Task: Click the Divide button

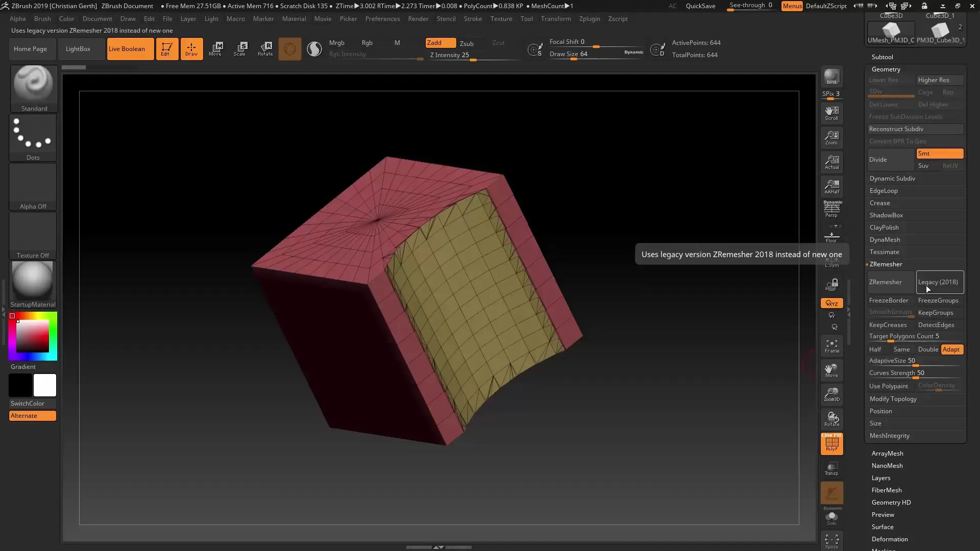Action: (x=891, y=160)
